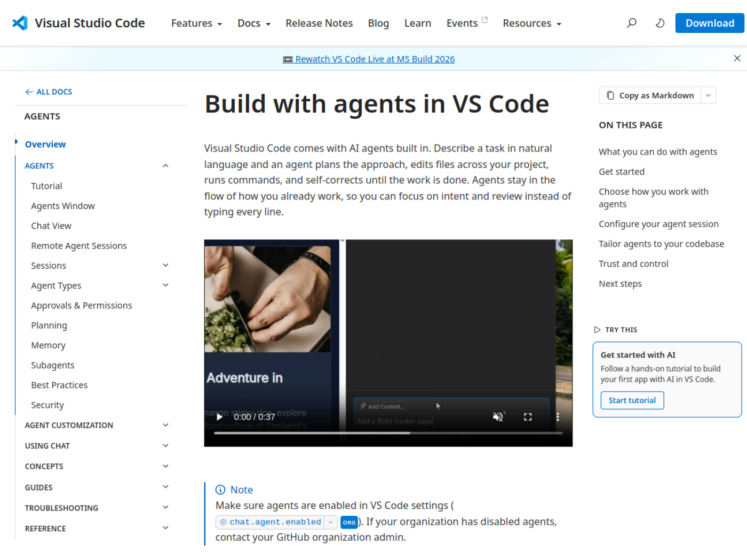
Task: Open the Planning docs page
Action: click(x=49, y=325)
